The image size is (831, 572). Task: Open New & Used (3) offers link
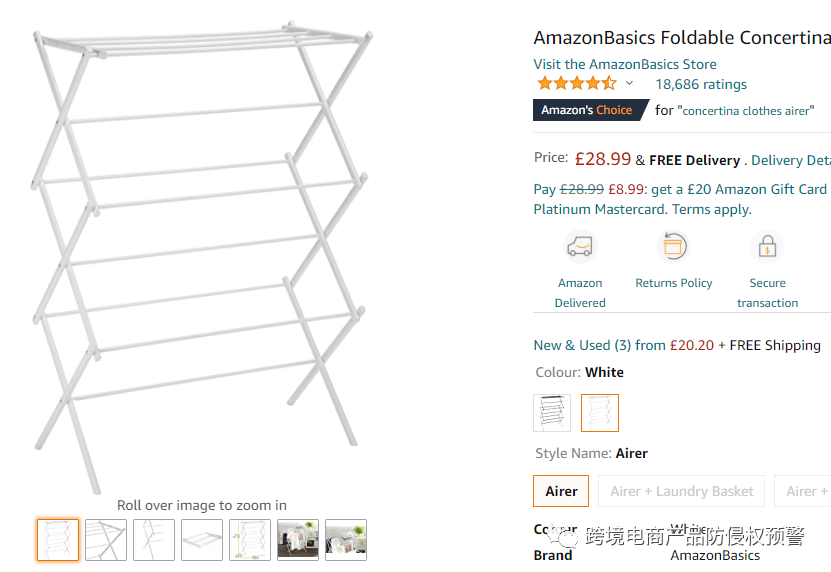point(582,345)
